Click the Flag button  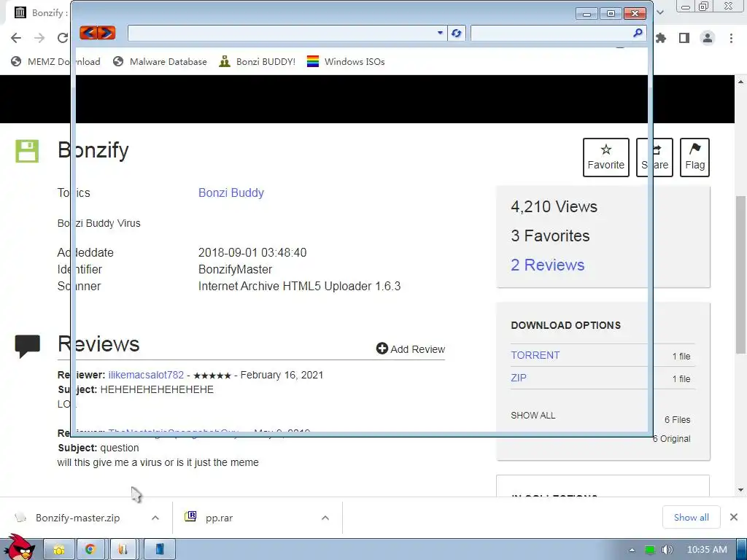[x=694, y=157]
